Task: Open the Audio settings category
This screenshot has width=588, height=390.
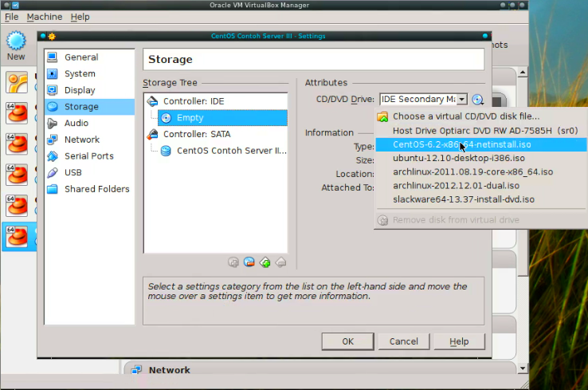Action: click(x=89, y=123)
